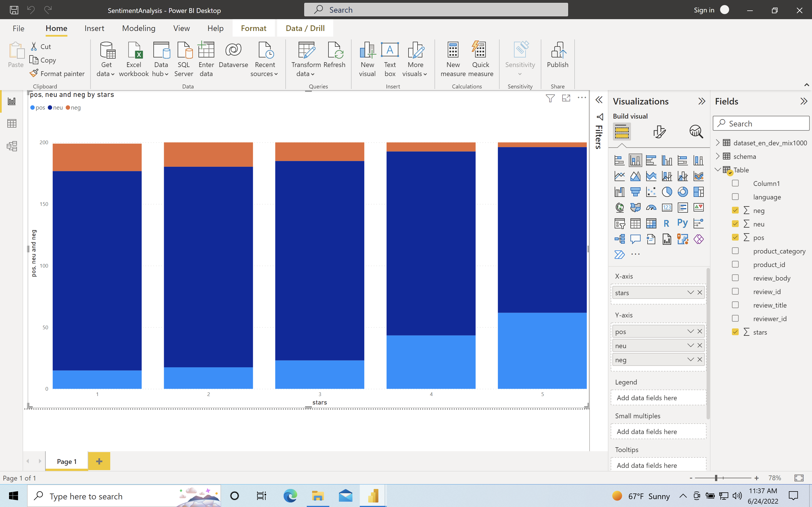Switch to the Data / Drill tab
Image resolution: width=812 pixels, height=507 pixels.
(x=305, y=28)
